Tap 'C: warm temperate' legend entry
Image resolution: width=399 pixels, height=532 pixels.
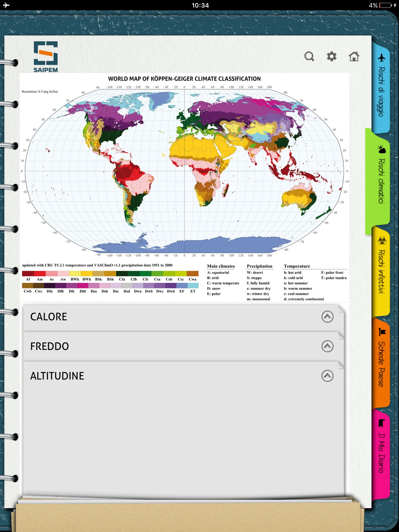tap(223, 283)
